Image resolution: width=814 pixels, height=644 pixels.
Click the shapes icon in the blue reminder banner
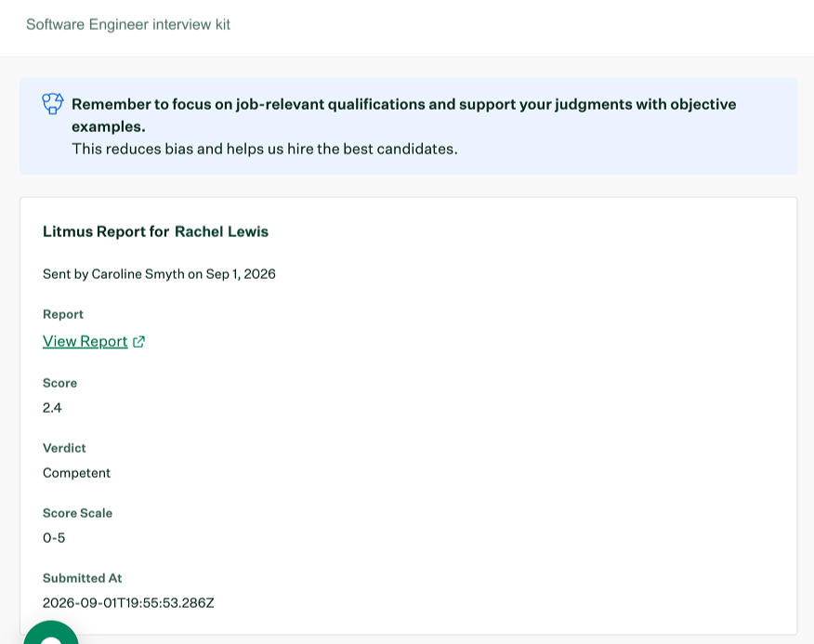point(53,103)
